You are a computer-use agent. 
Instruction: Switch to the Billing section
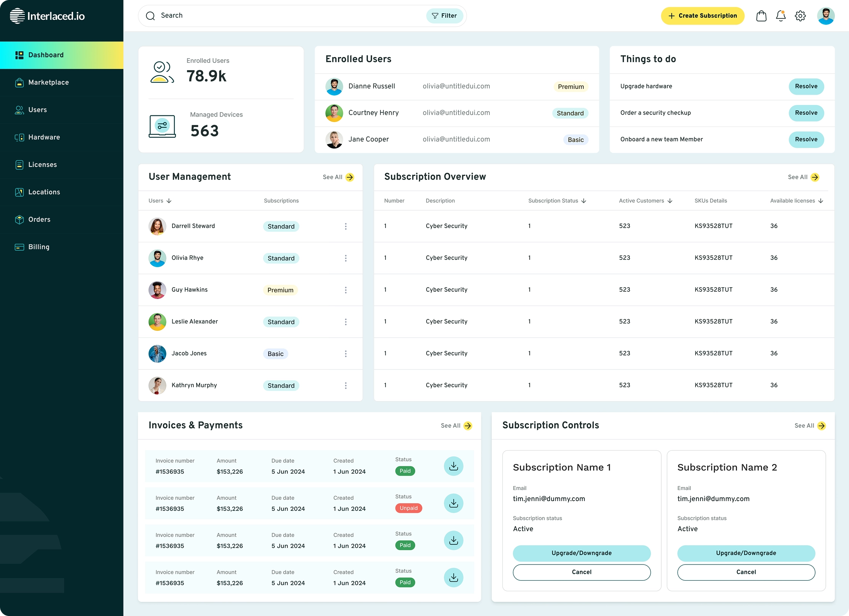[x=39, y=246]
